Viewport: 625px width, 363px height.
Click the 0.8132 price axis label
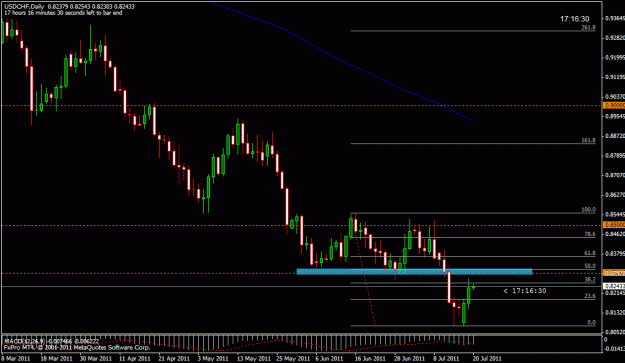click(615, 312)
